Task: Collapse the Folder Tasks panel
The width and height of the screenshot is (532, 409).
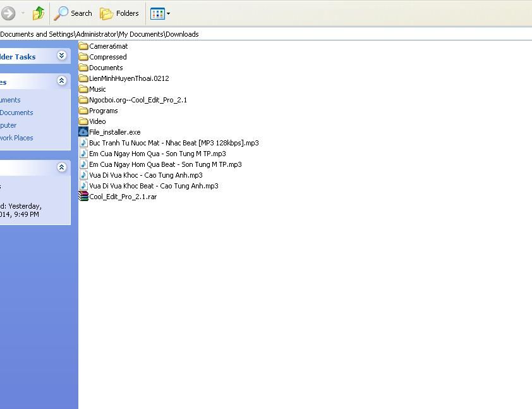Action: [x=61, y=56]
